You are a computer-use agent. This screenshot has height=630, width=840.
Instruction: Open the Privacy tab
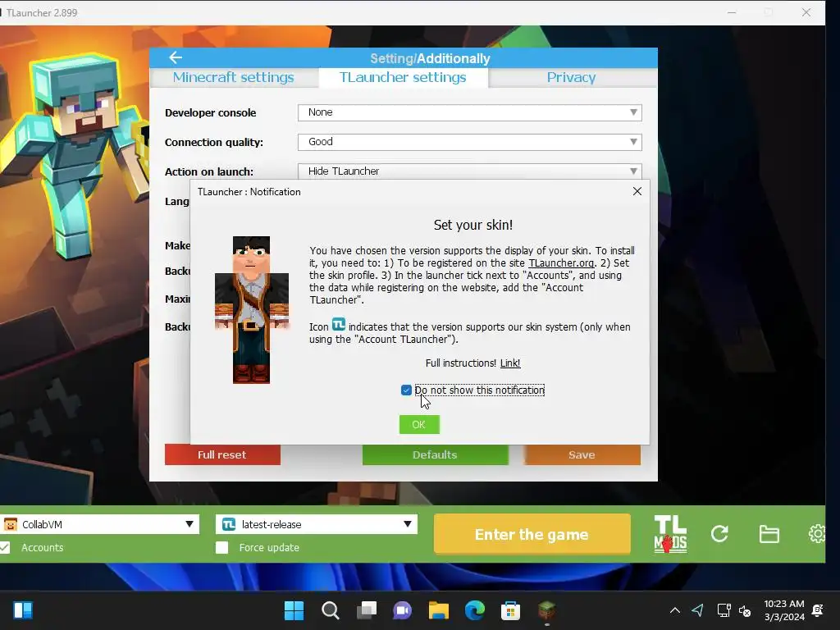(572, 77)
